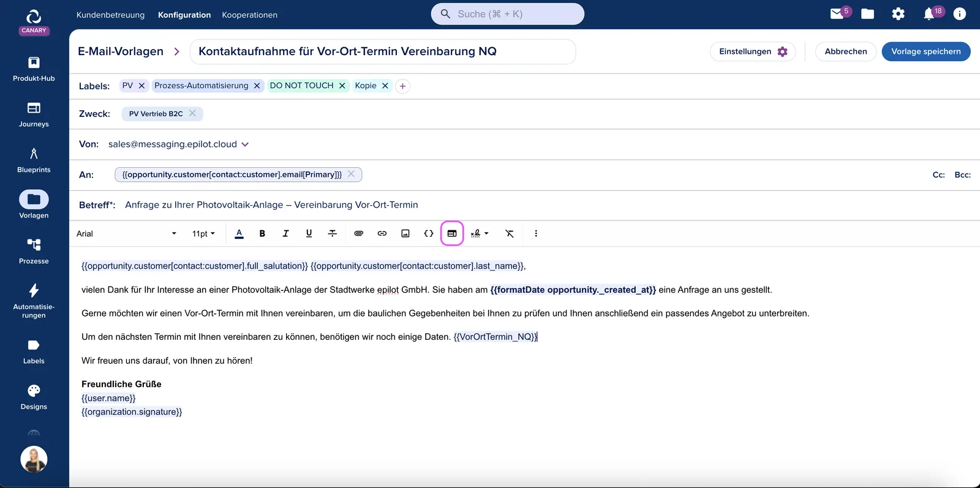This screenshot has width=980, height=488.
Task: Clear formatting with crossed-out T icon
Action: (x=510, y=233)
